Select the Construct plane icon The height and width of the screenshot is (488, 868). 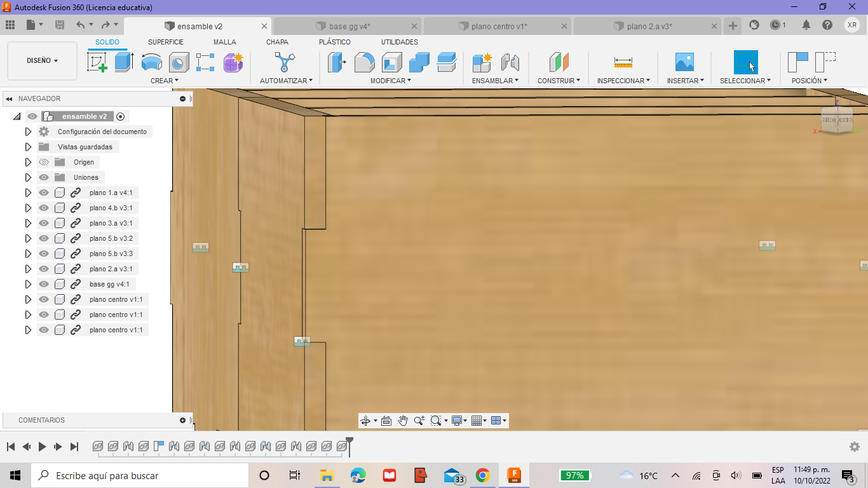pyautogui.click(x=559, y=62)
